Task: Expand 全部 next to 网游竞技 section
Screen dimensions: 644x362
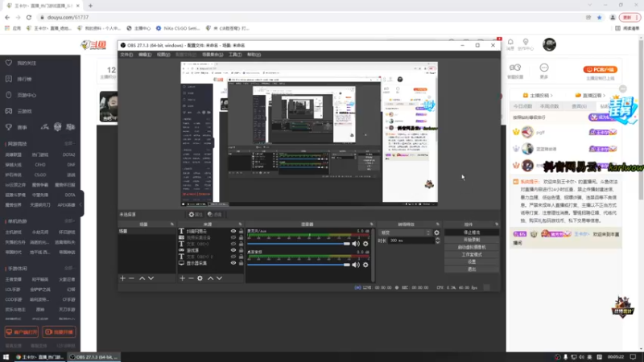Action: [69, 144]
